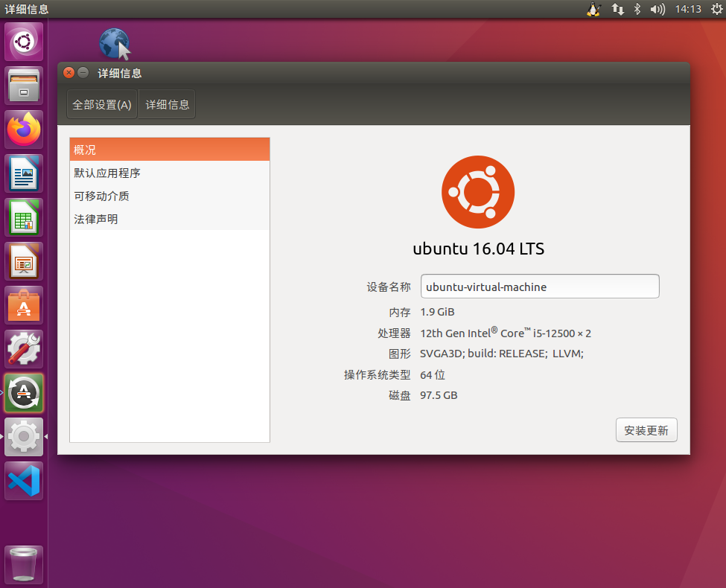
Task: Open the Trash bin
Action: [x=24, y=564]
